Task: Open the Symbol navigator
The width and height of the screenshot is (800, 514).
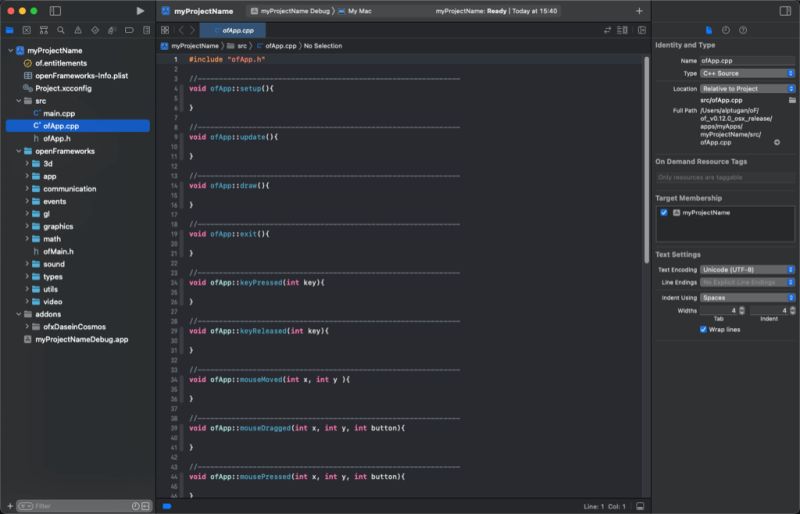Action: (44, 30)
